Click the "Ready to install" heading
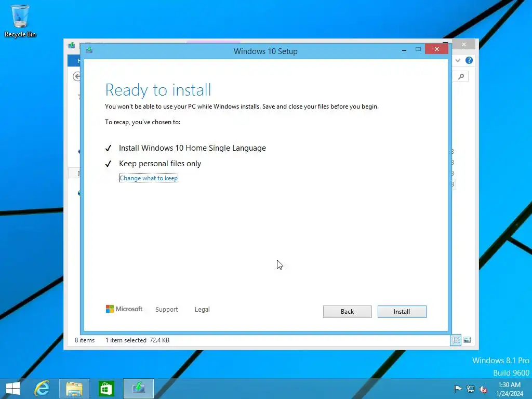The image size is (532, 399). [x=158, y=90]
